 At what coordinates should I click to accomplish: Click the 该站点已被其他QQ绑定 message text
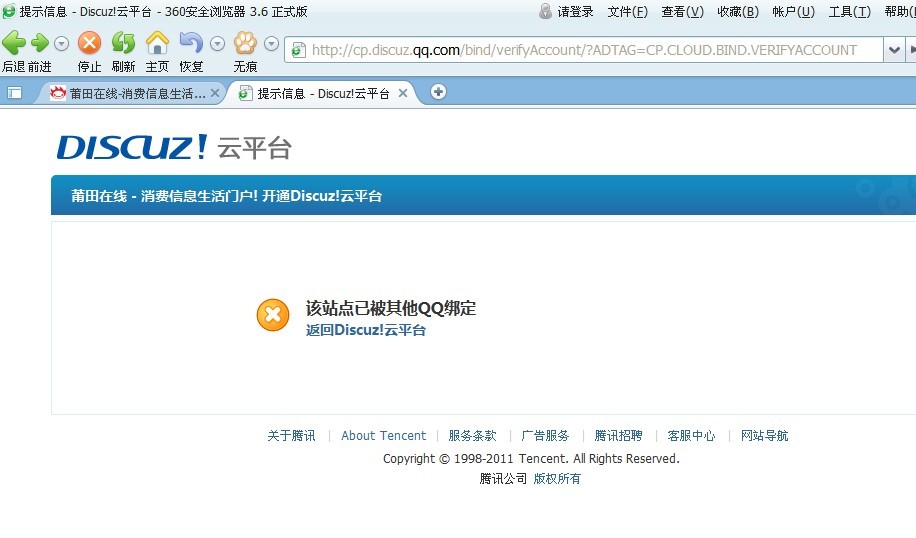tap(391, 308)
